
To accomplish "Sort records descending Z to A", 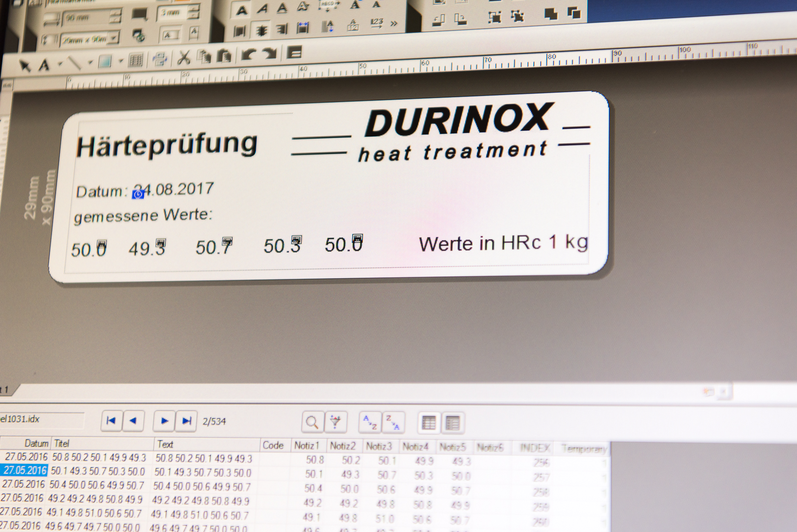I will pyautogui.click(x=392, y=423).
